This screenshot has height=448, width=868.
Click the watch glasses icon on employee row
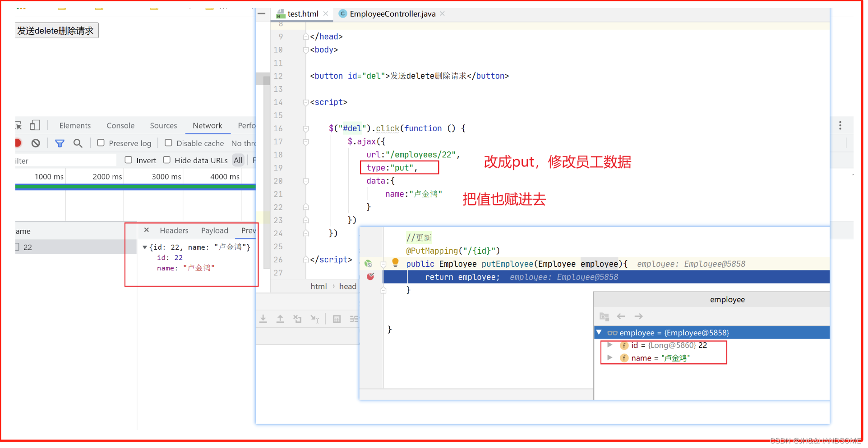point(612,333)
